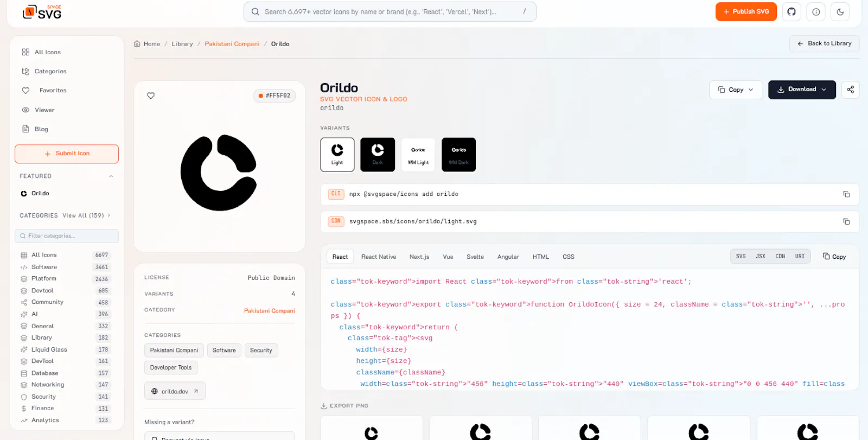Switch to the React Native tab
868x440 pixels.
coord(379,257)
